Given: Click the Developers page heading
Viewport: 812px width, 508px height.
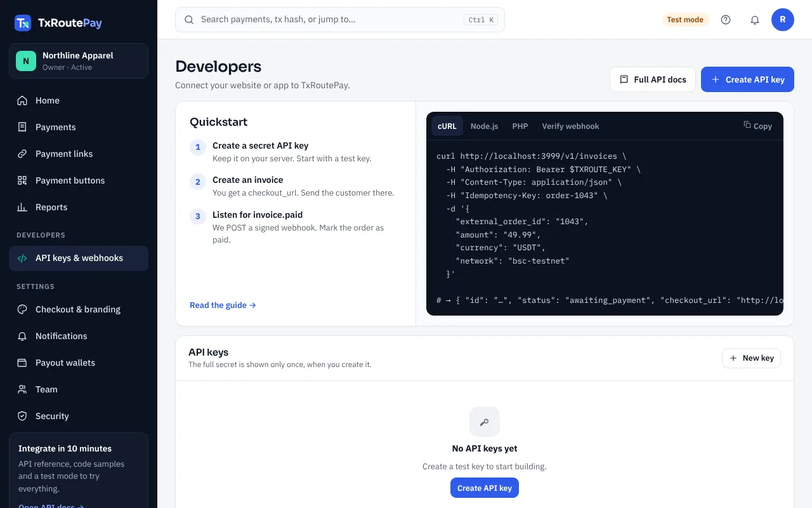Looking at the screenshot, I should click(218, 66).
